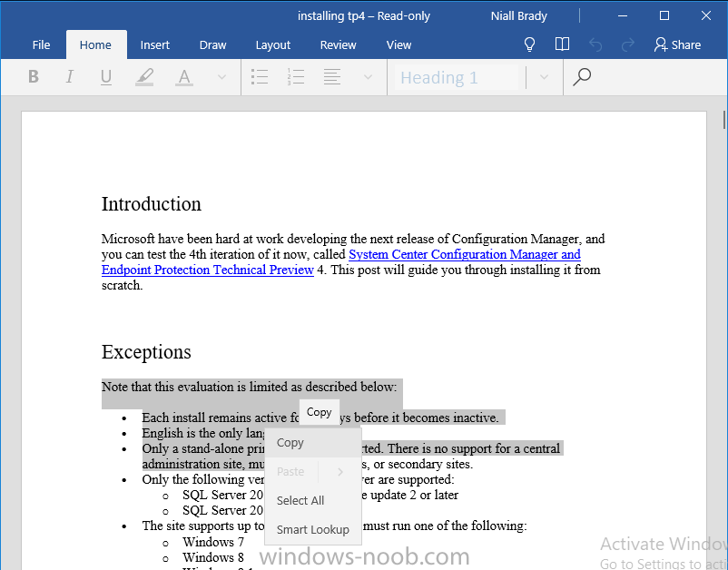
Task: Toggle Italic formatting
Action: click(70, 76)
